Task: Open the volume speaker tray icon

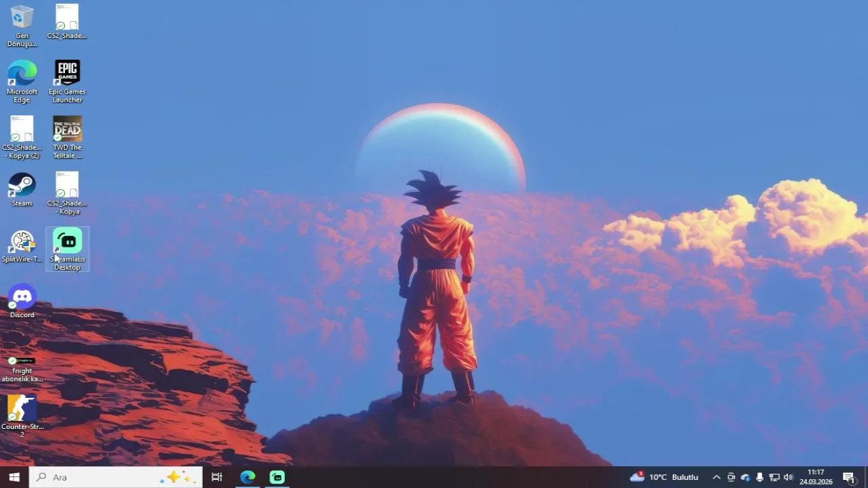Action: [788, 477]
